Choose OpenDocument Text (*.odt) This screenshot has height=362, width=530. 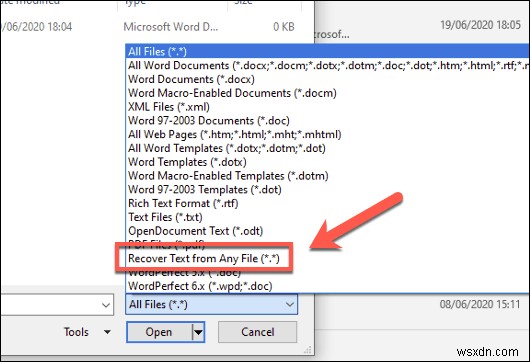327,231
